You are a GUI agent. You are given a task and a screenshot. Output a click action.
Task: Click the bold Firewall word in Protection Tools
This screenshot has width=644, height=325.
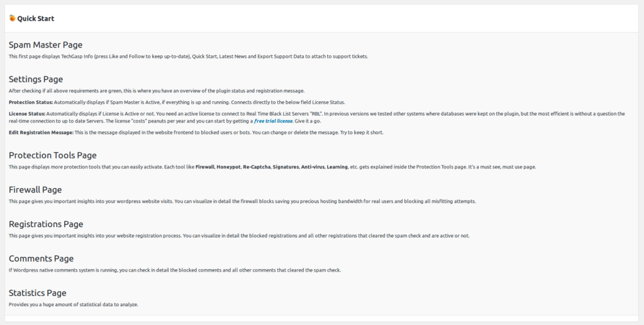click(x=205, y=167)
